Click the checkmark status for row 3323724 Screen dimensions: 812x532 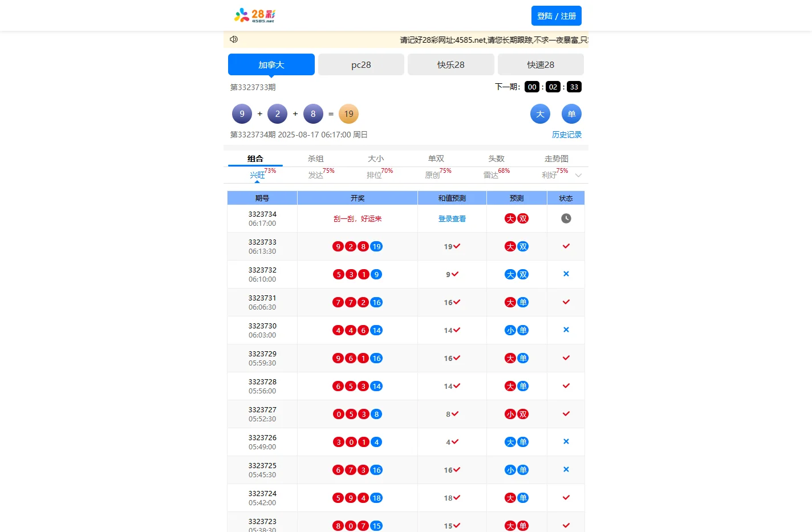click(566, 498)
